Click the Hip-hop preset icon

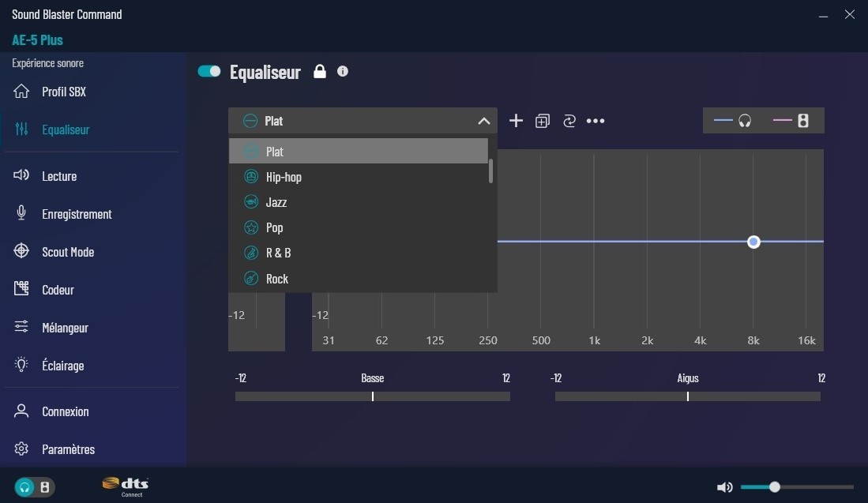click(251, 177)
